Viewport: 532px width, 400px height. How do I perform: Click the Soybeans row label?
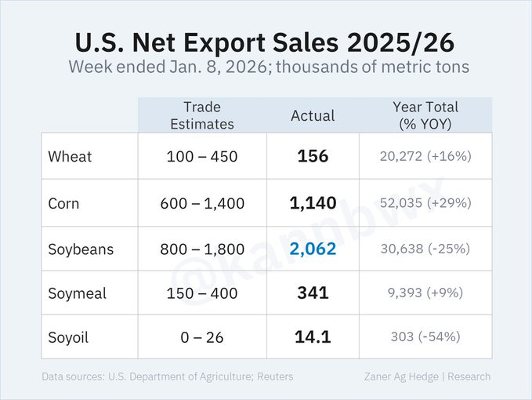tap(81, 249)
